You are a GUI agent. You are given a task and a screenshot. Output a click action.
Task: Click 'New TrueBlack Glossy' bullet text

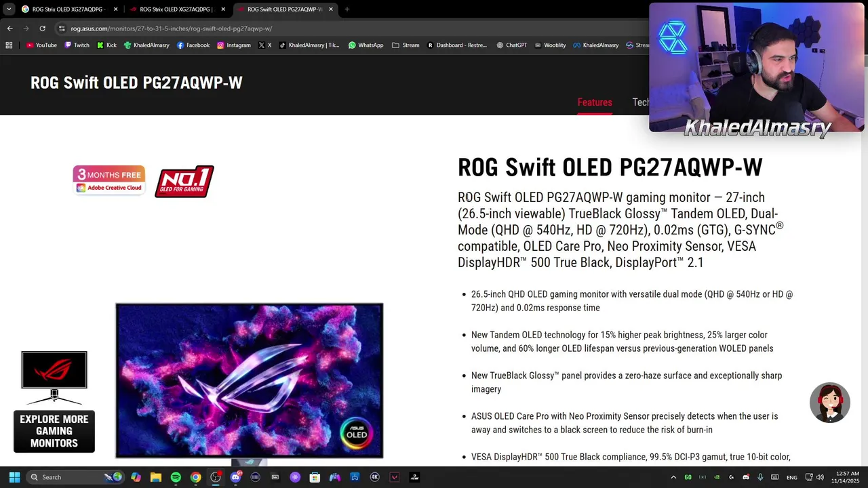[627, 382]
